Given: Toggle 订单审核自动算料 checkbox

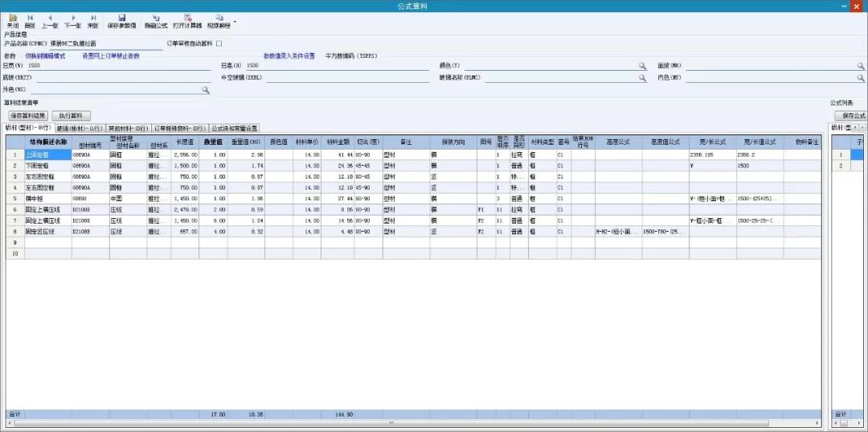Looking at the screenshot, I should 219,43.
